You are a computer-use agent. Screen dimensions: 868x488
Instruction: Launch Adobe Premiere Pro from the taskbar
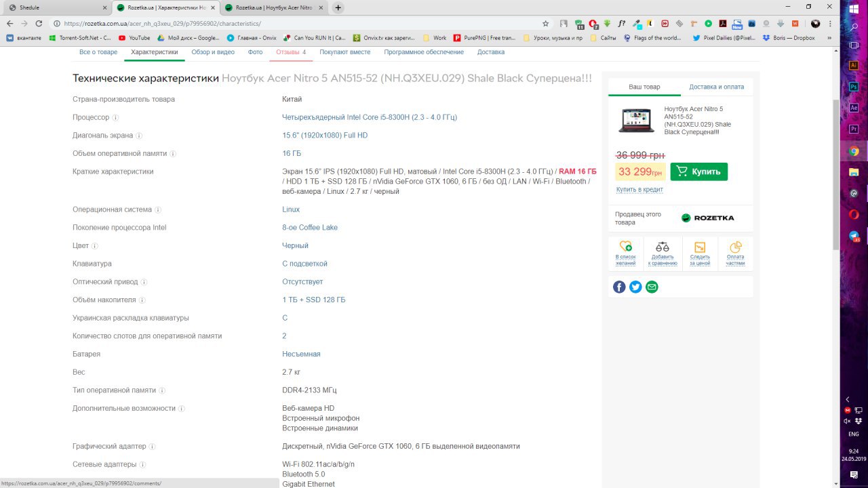854,129
